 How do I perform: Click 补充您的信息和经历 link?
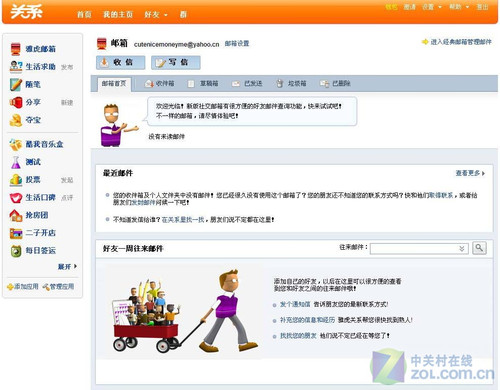coord(307,320)
